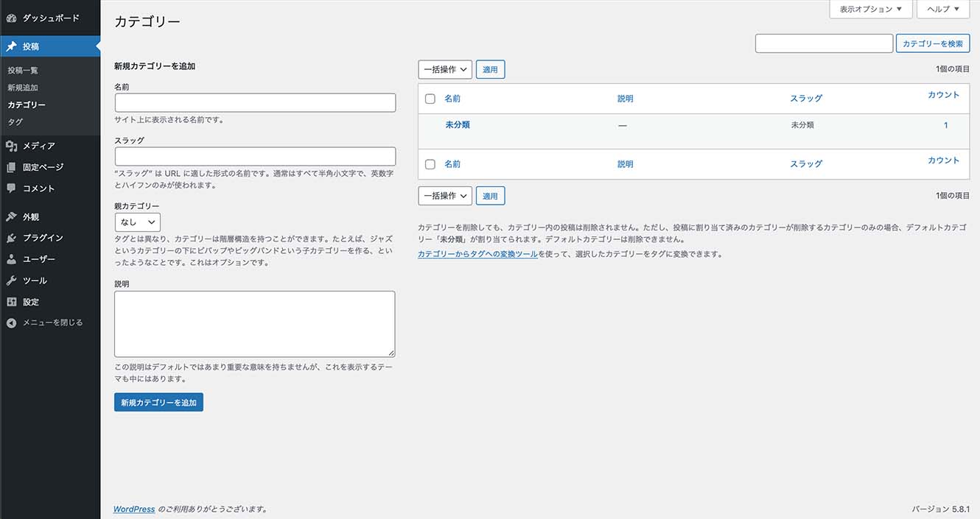This screenshot has height=519, width=980.
Task: Click the Dashboard icon in sidebar
Action: pos(11,18)
